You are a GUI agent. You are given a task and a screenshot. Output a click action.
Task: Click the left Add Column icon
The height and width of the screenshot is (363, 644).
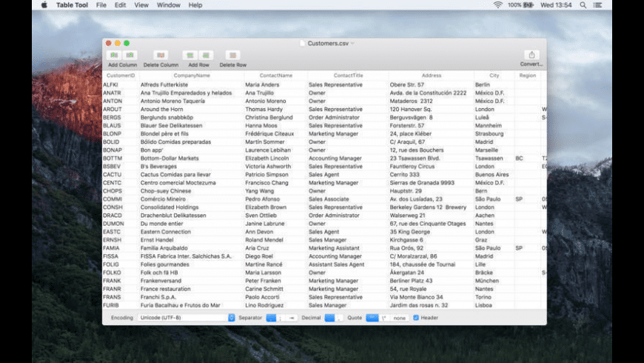[x=113, y=56]
